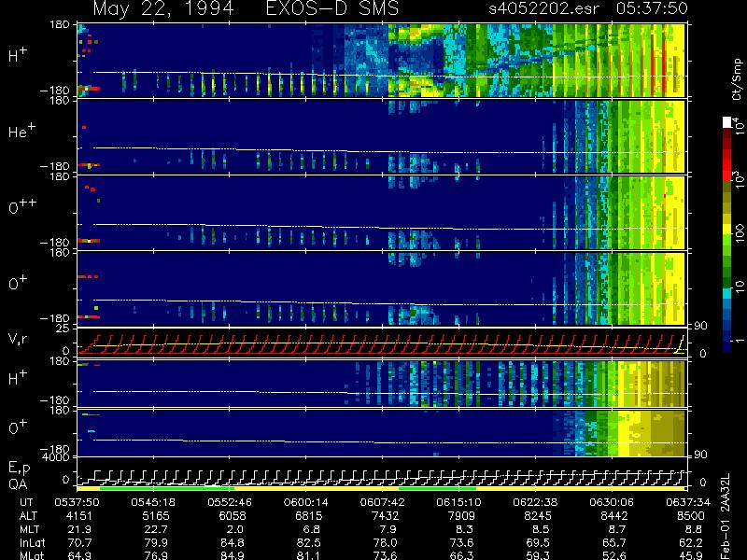Select UT value '0622:38'
Image resolution: width=747 pixels, height=560 pixels.
pos(535,502)
